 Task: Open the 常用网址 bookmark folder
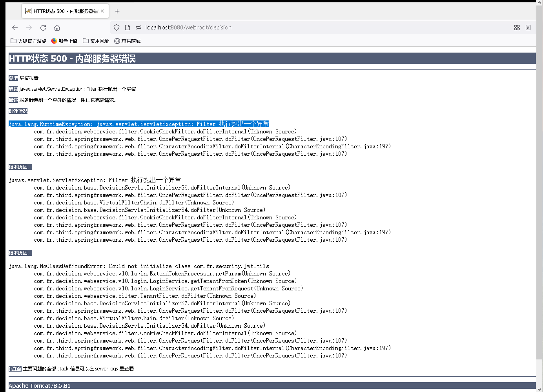click(96, 41)
